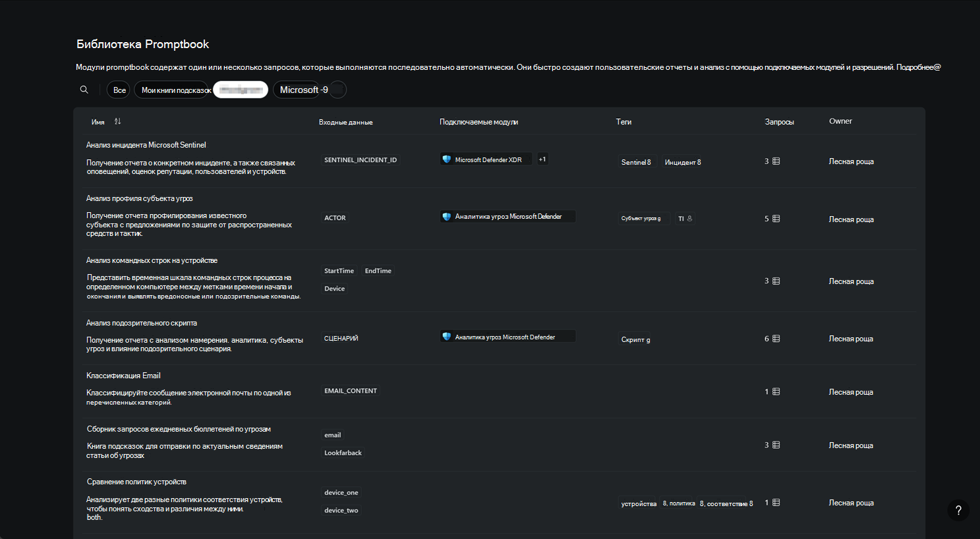
Task: Sort promptbooks using the Имя sort icon
Action: [x=117, y=121]
